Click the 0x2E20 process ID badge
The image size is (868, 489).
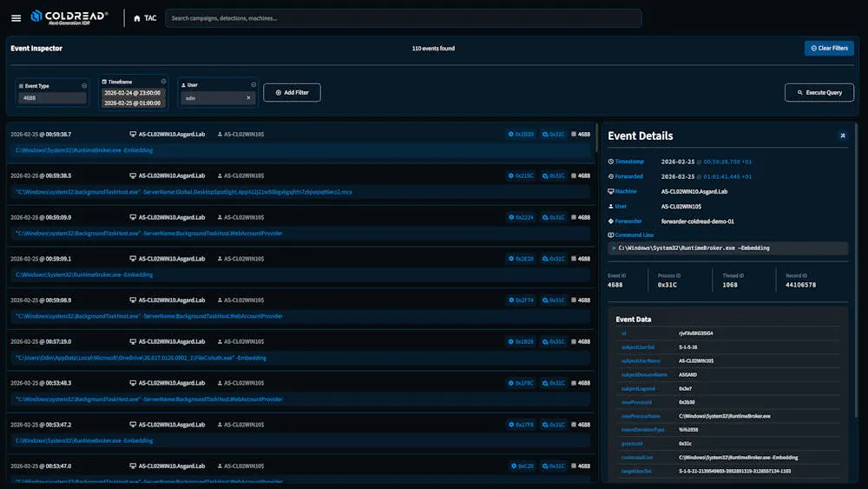[521, 259]
